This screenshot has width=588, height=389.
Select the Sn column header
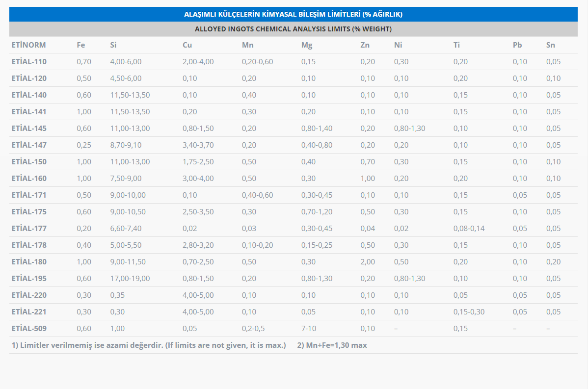(x=551, y=45)
